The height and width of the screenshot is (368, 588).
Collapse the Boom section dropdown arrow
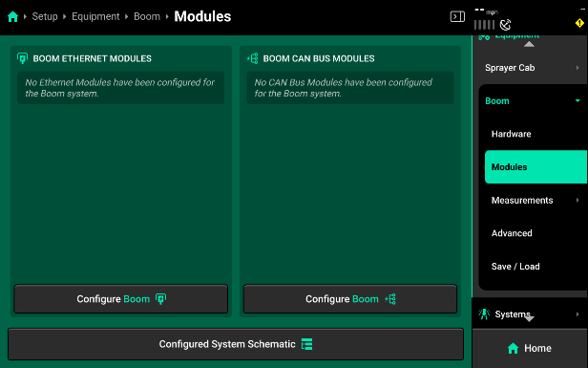(577, 100)
